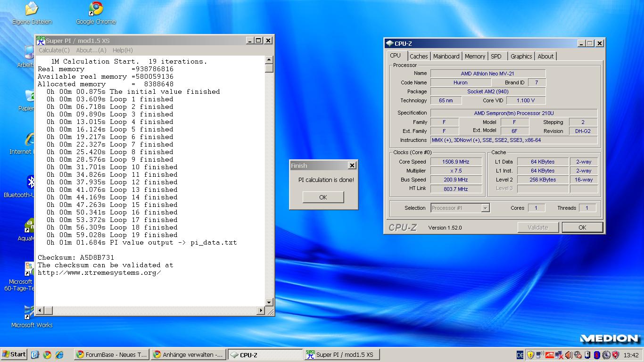Switch to ForumBase taskbar window

click(112, 354)
